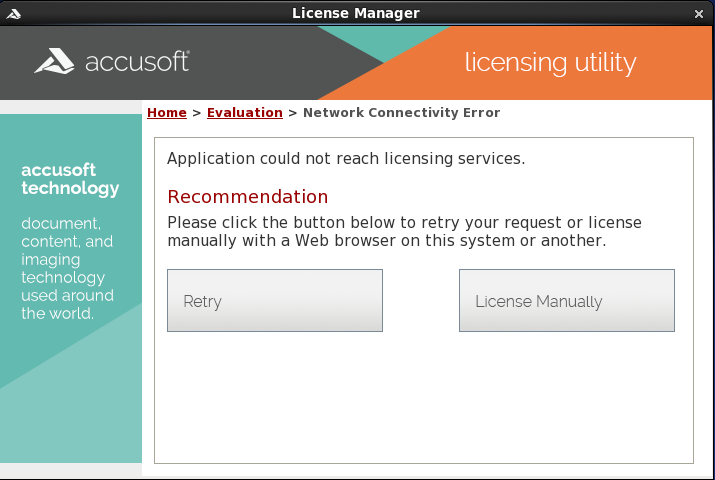
Task: Go to the Evaluation breadcrumb link
Action: click(244, 113)
